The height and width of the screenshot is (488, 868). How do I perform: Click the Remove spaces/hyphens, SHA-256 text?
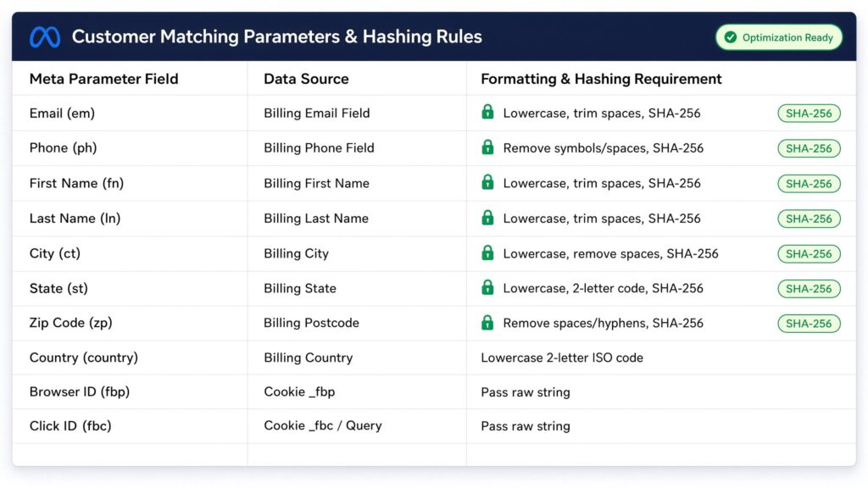coord(604,323)
